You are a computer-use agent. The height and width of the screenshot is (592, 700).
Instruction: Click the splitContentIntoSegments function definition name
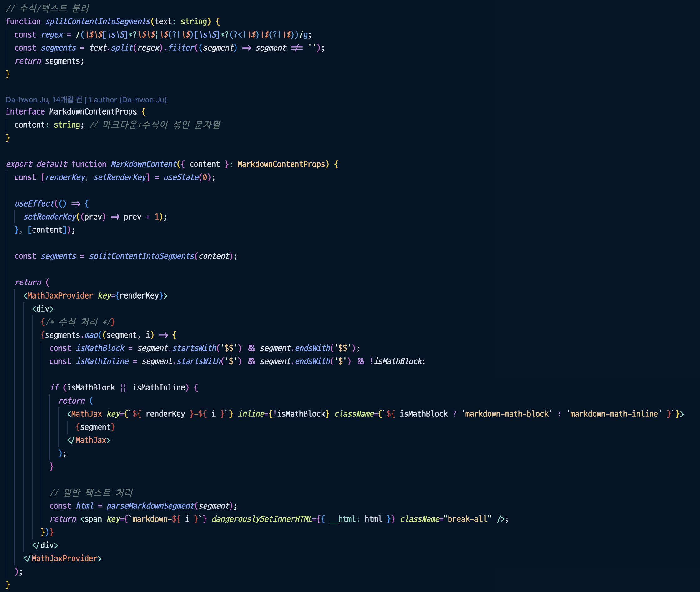98,22
